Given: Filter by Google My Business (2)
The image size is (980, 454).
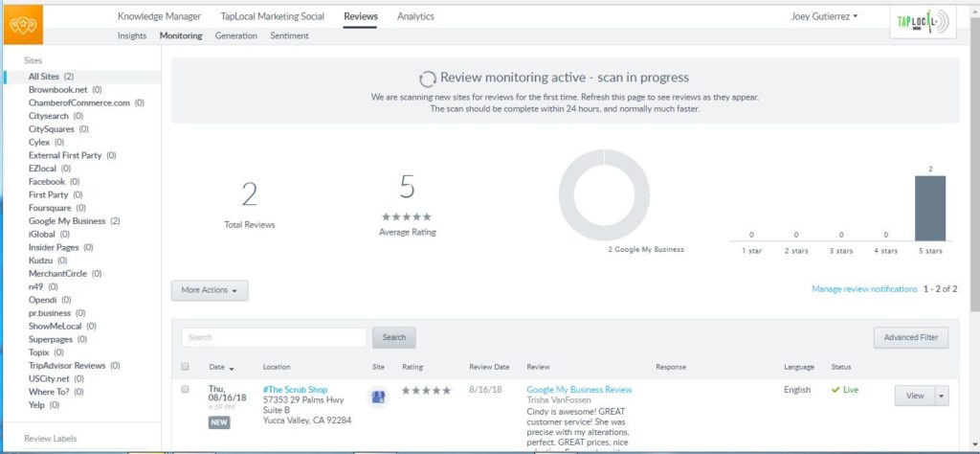Looking at the screenshot, I should (x=74, y=220).
